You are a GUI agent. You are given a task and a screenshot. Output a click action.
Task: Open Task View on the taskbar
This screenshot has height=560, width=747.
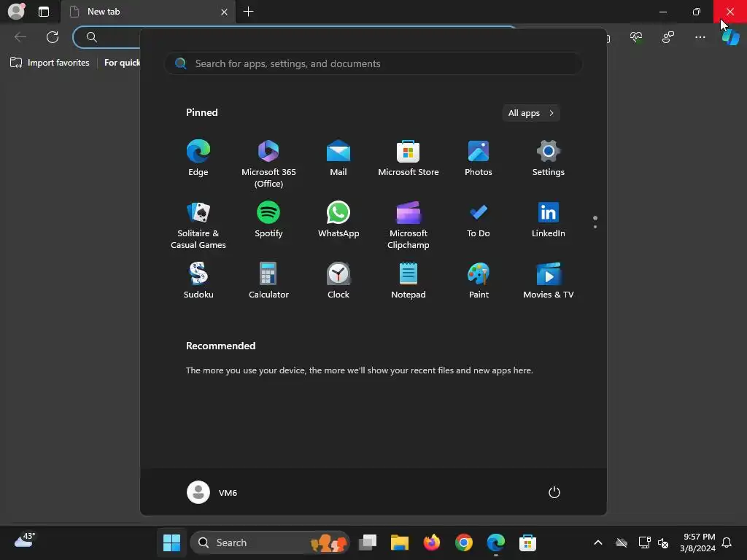pyautogui.click(x=368, y=542)
